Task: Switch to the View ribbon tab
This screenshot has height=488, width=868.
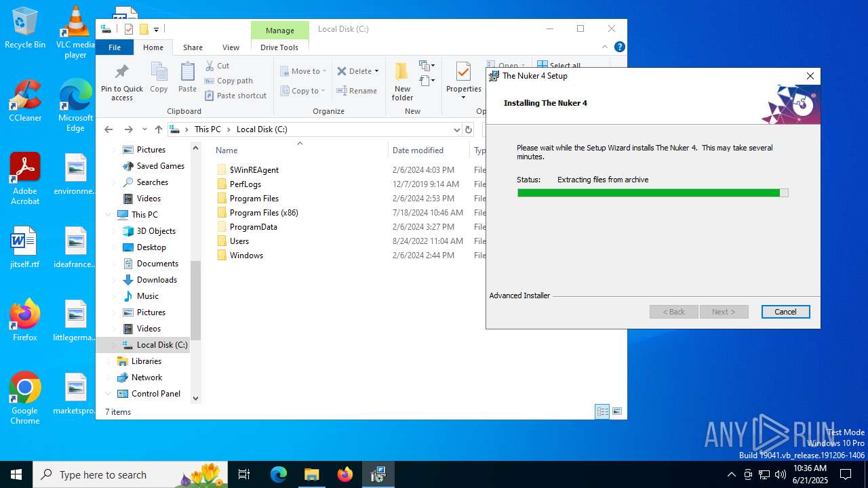Action: (231, 47)
